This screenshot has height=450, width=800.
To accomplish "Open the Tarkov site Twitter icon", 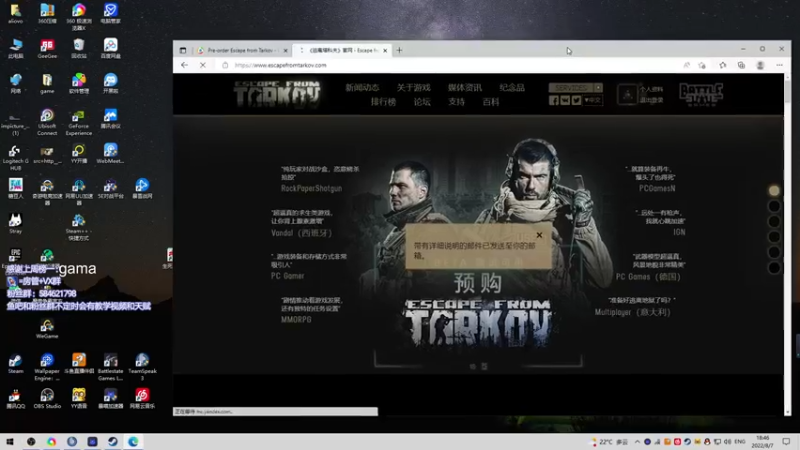I will [576, 101].
